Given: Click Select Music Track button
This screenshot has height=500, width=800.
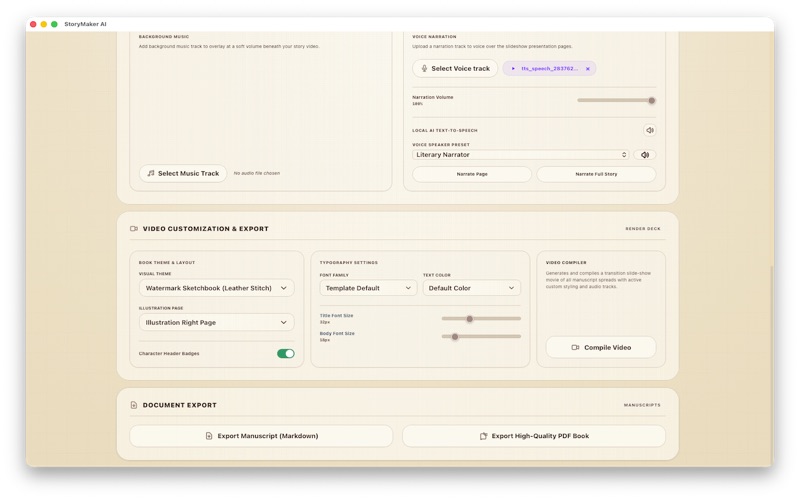Looking at the screenshot, I should point(183,173).
